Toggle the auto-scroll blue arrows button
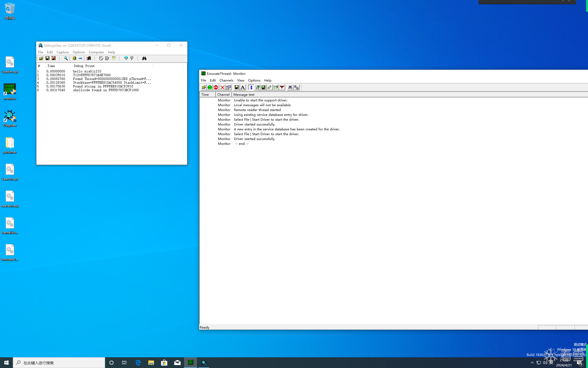Image resolution: width=588 pixels, height=368 pixels. tap(251, 87)
